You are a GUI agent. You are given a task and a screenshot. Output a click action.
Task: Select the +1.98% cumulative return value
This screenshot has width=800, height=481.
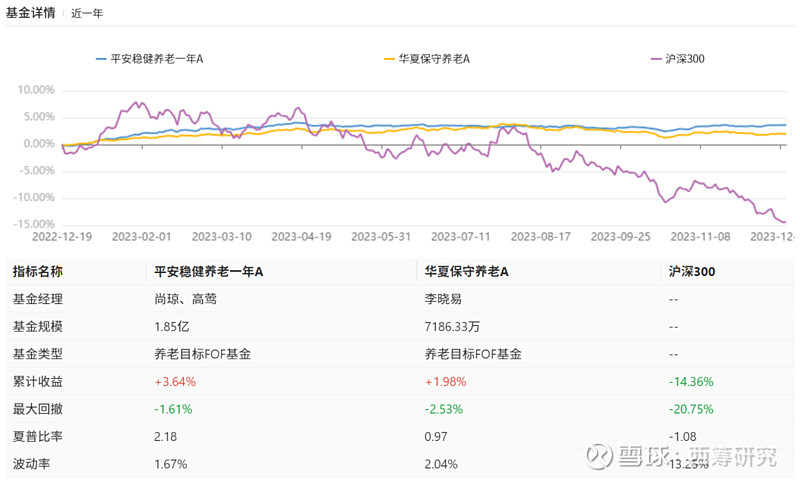445,382
